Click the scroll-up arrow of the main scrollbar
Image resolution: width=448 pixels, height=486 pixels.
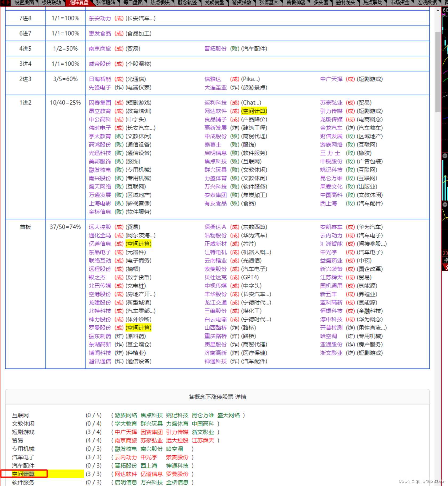(438, 10)
